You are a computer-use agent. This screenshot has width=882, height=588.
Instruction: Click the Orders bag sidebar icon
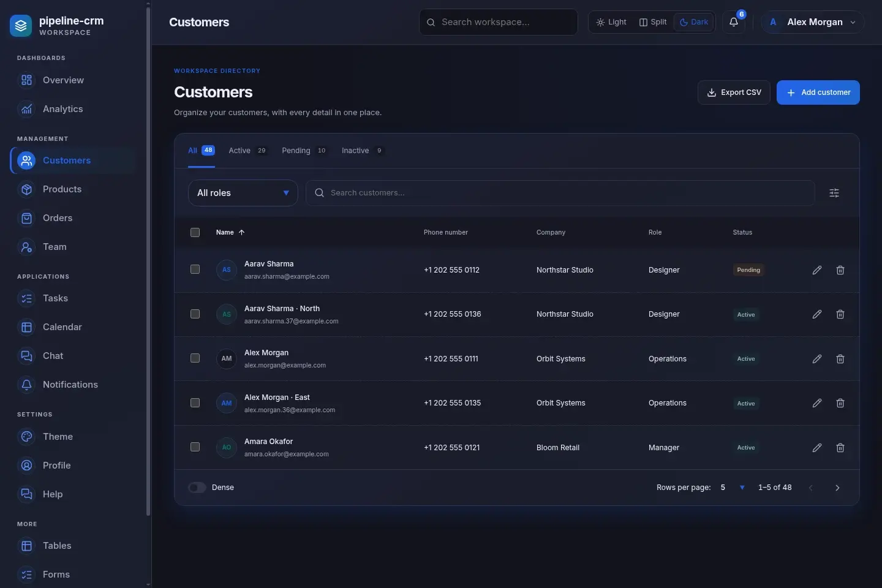pyautogui.click(x=26, y=218)
